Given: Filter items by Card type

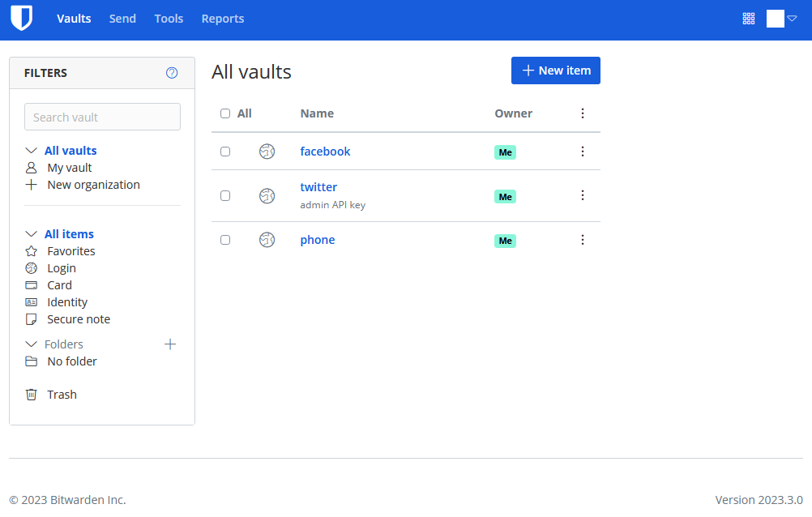Looking at the screenshot, I should tap(58, 284).
